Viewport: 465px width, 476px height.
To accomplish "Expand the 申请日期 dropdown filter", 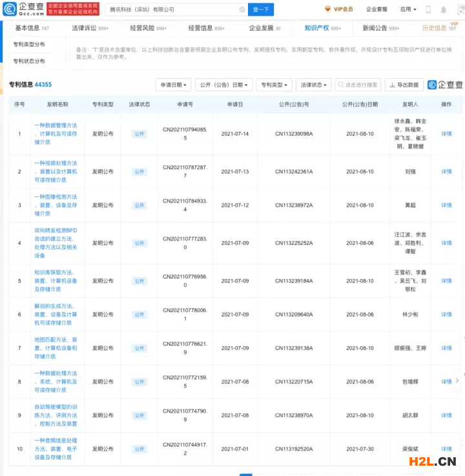I will pos(173,85).
